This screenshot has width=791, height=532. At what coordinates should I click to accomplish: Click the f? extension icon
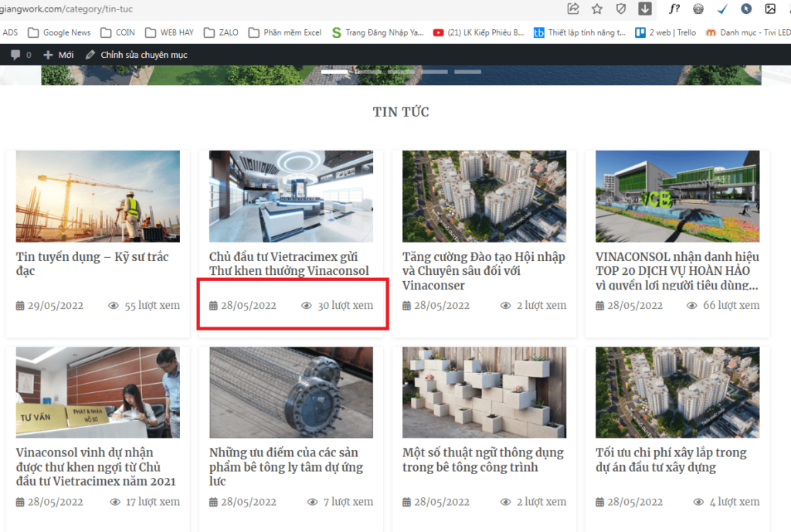[674, 10]
